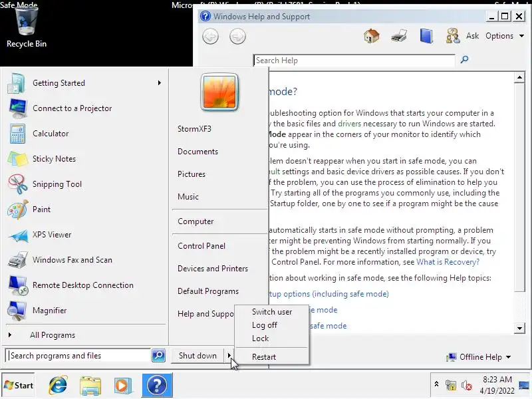
Task: Click Ask in Help toolbar
Action: point(472,36)
